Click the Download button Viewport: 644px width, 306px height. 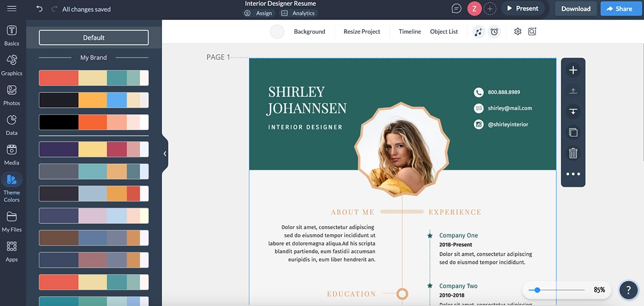(x=576, y=9)
